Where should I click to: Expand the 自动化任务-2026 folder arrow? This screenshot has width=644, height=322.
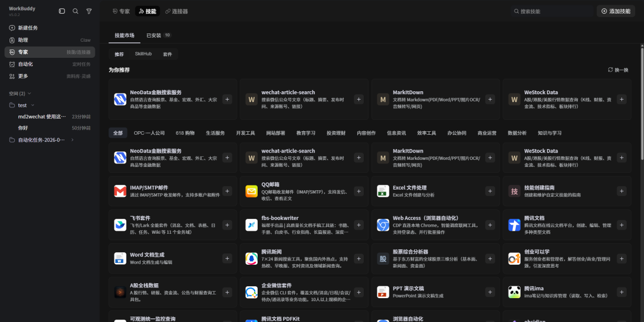[72, 140]
